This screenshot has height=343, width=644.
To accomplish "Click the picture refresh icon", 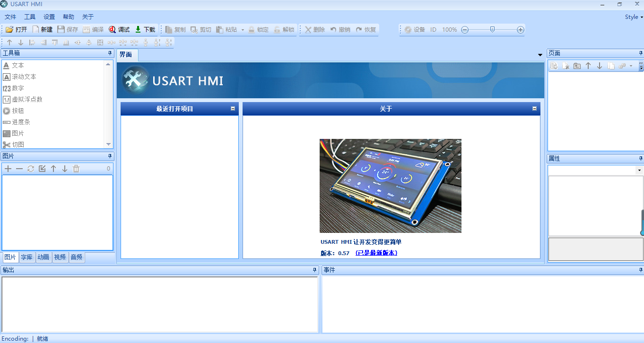I will point(31,169).
